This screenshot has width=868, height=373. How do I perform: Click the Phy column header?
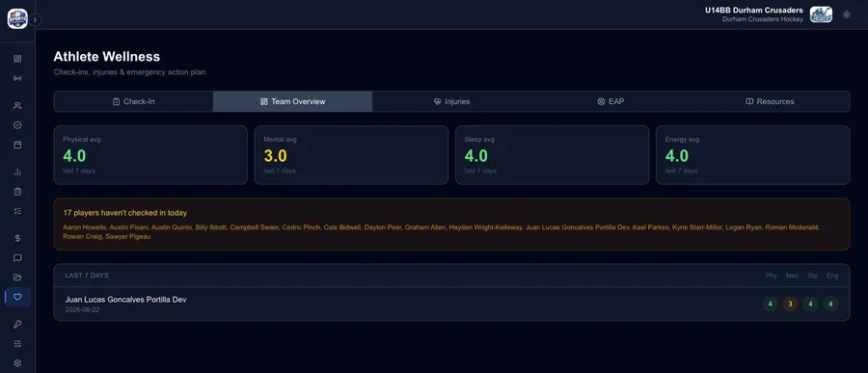[x=772, y=276]
